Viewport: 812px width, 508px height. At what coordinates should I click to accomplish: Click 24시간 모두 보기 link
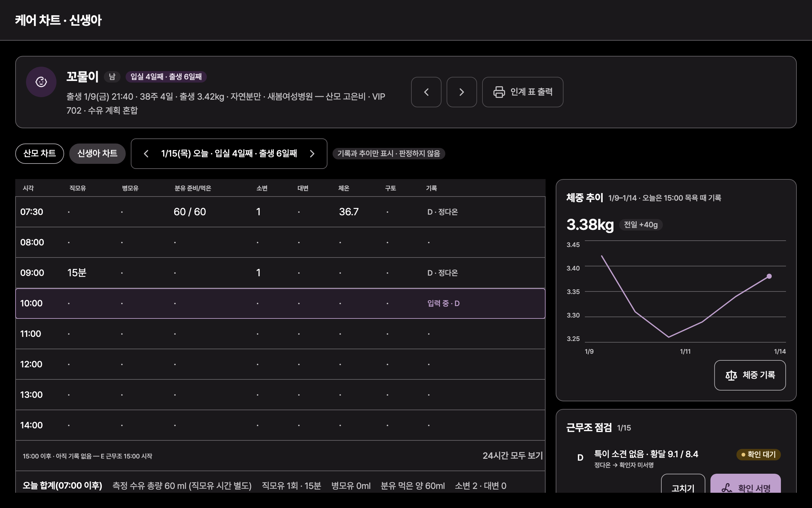coord(512,456)
